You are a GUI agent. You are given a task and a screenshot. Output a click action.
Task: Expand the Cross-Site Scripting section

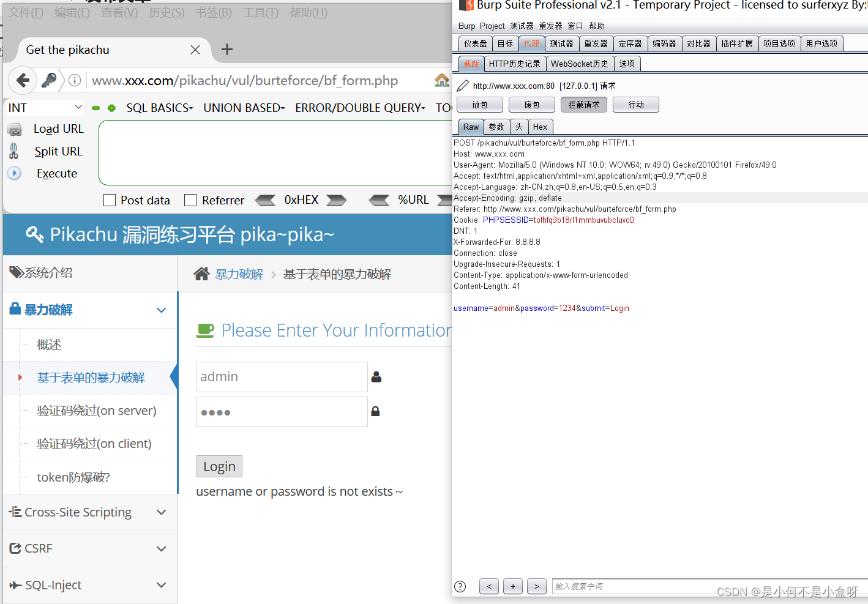(x=90, y=512)
